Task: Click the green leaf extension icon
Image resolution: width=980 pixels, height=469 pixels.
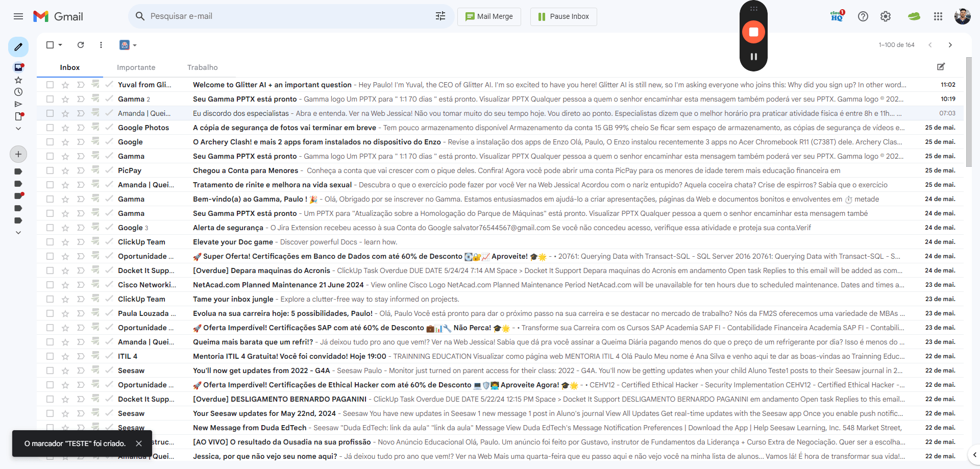Action: pos(914,16)
